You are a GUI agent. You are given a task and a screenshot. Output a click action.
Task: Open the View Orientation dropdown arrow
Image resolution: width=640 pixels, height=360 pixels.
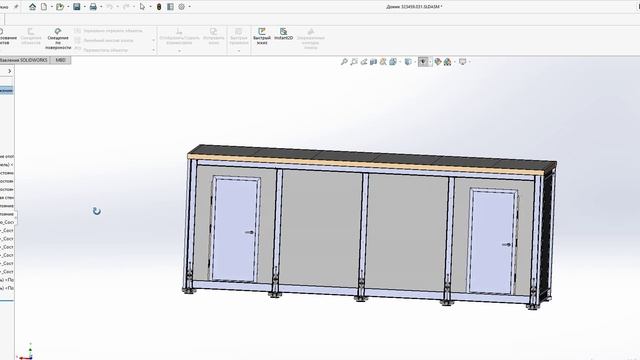click(400, 62)
